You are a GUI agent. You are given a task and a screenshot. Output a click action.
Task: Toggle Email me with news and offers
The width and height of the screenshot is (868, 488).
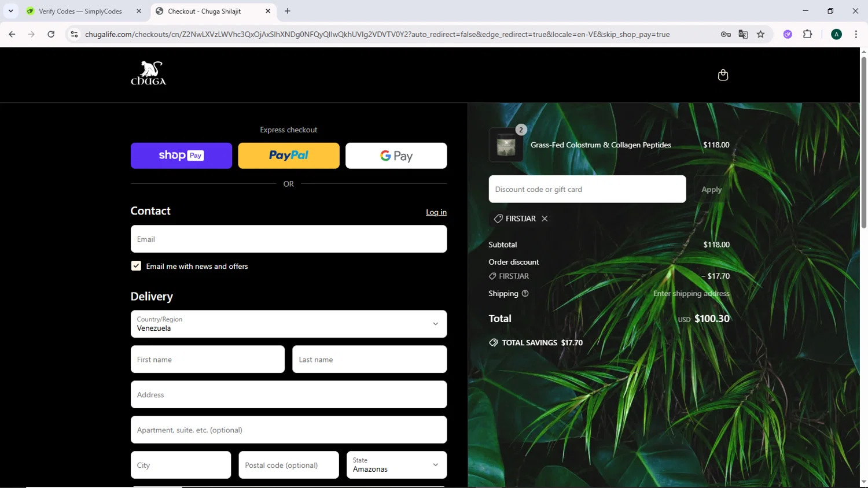pos(136,266)
